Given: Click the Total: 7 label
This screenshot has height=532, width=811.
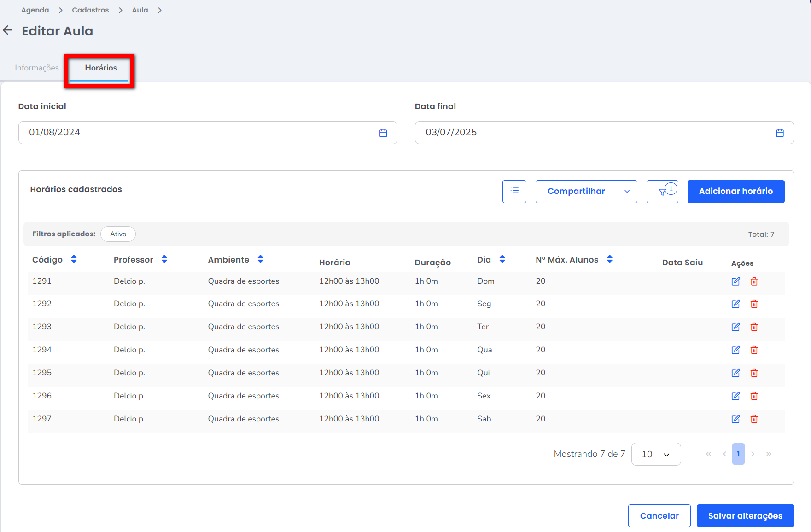Looking at the screenshot, I should (761, 234).
